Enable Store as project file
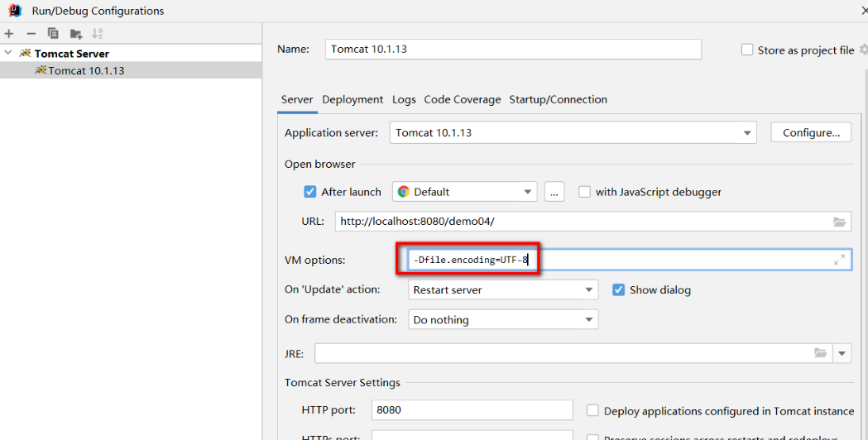 coord(747,50)
